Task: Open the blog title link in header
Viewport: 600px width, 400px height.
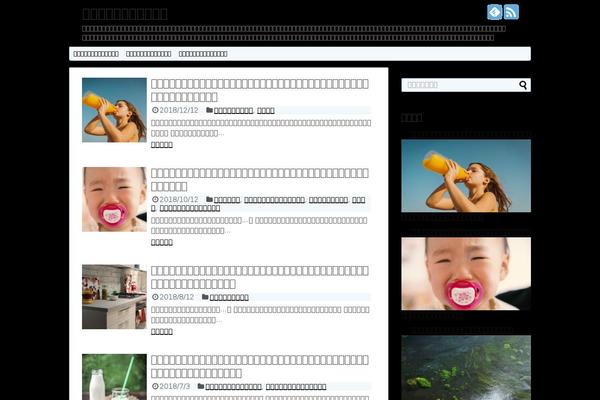Action: [x=125, y=13]
